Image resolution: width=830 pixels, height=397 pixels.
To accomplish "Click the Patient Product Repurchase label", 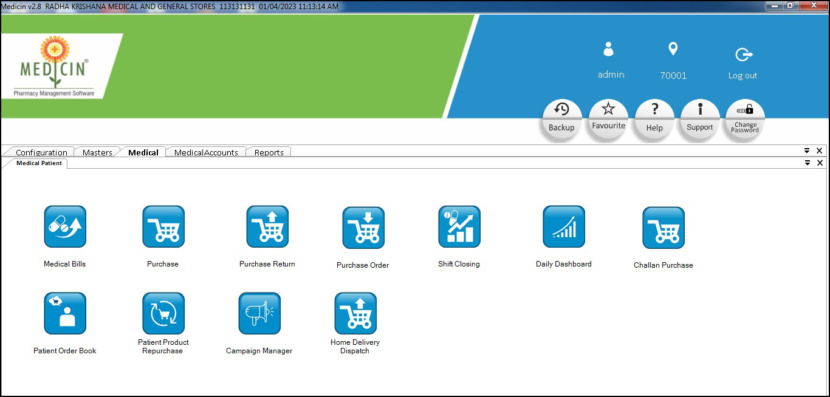I will pos(163,346).
